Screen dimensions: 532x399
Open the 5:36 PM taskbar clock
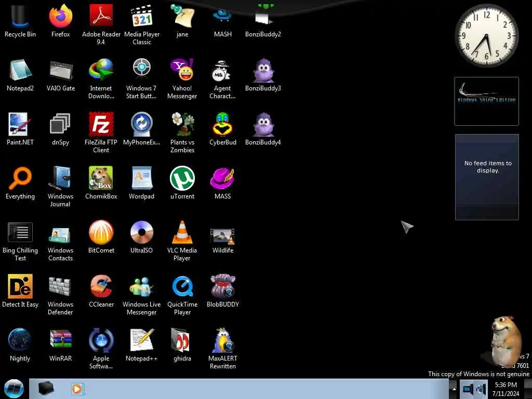tap(506, 389)
